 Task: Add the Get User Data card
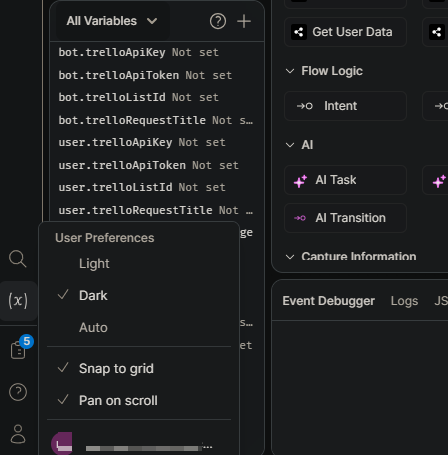(345, 32)
